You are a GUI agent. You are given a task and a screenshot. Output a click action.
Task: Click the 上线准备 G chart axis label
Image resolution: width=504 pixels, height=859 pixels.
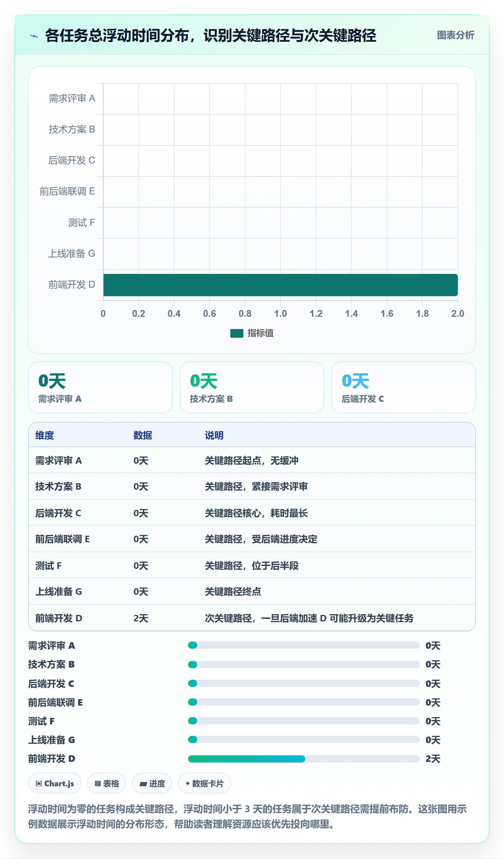pyautogui.click(x=72, y=253)
